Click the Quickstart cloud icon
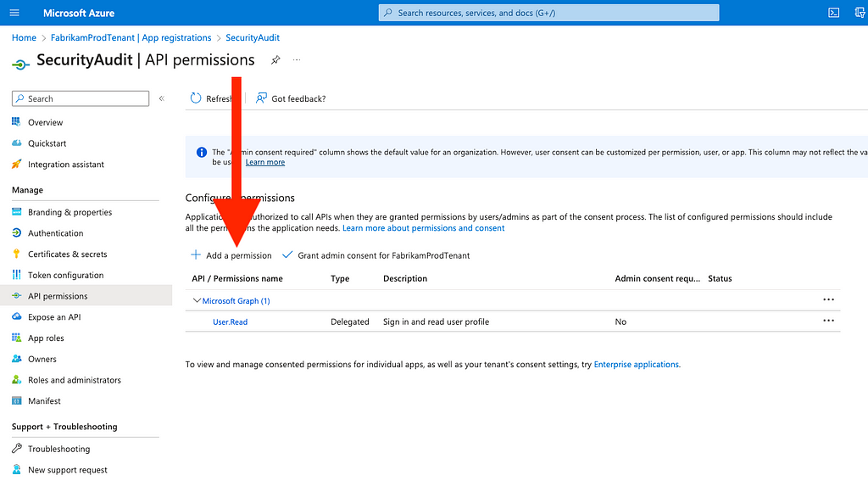Screen dimensions: 868x492 [x=16, y=143]
